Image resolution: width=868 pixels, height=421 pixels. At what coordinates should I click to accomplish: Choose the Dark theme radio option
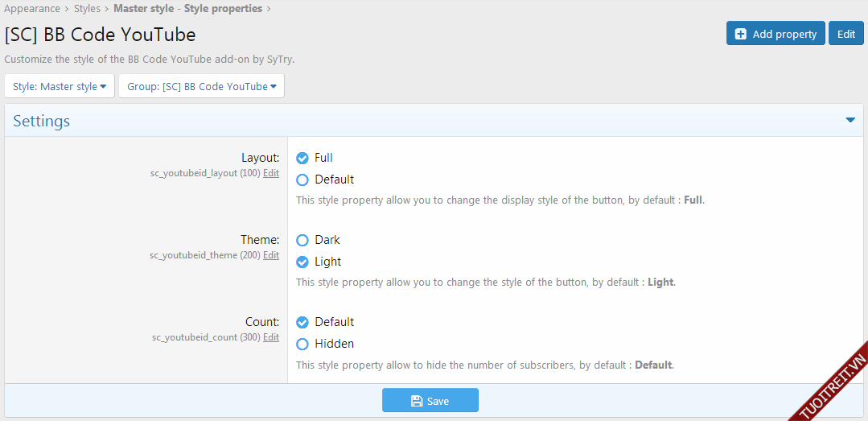(x=302, y=240)
